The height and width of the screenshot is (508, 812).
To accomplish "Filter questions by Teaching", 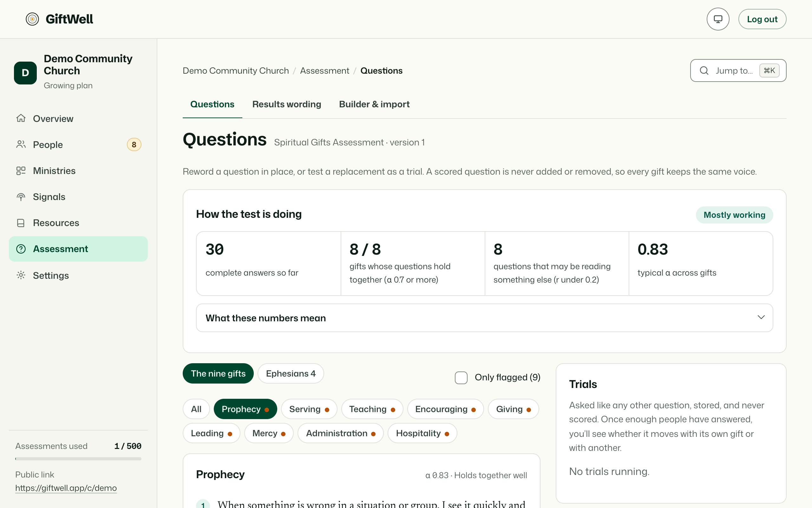I will (372, 409).
